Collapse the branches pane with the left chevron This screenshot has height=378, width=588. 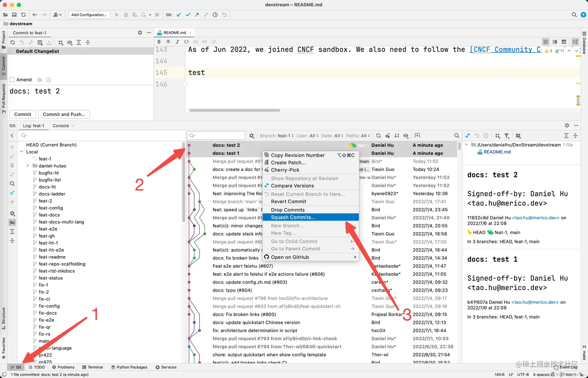click(12, 135)
